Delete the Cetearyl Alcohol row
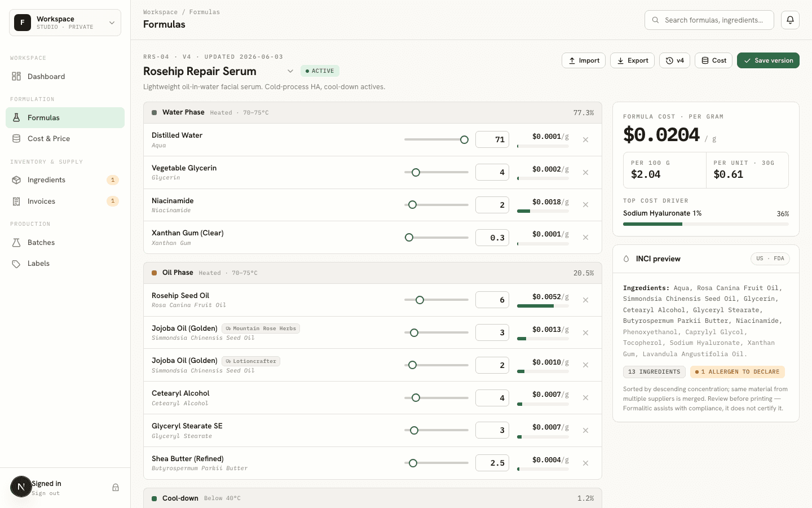Screen dimensions: 812x508 pos(585,398)
